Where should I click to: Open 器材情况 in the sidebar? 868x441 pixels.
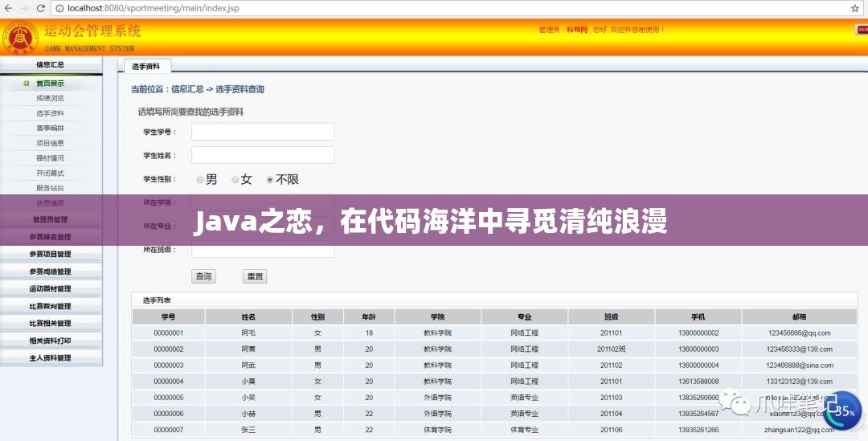pyautogui.click(x=51, y=157)
